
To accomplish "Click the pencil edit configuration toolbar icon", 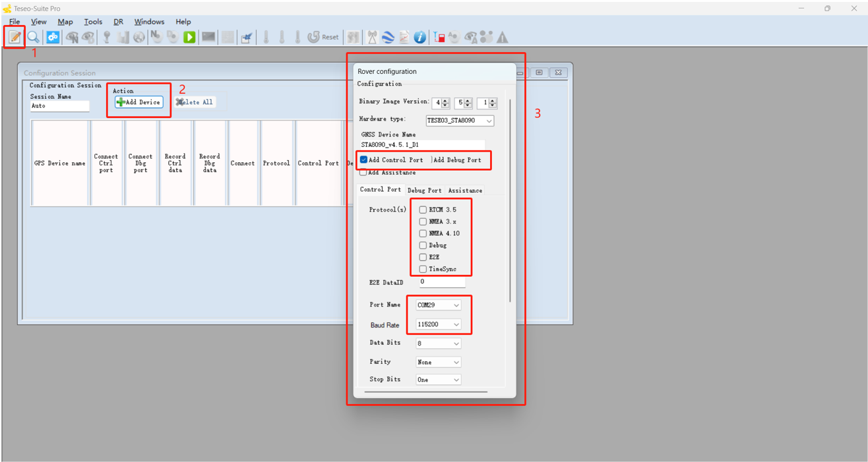I will (15, 38).
